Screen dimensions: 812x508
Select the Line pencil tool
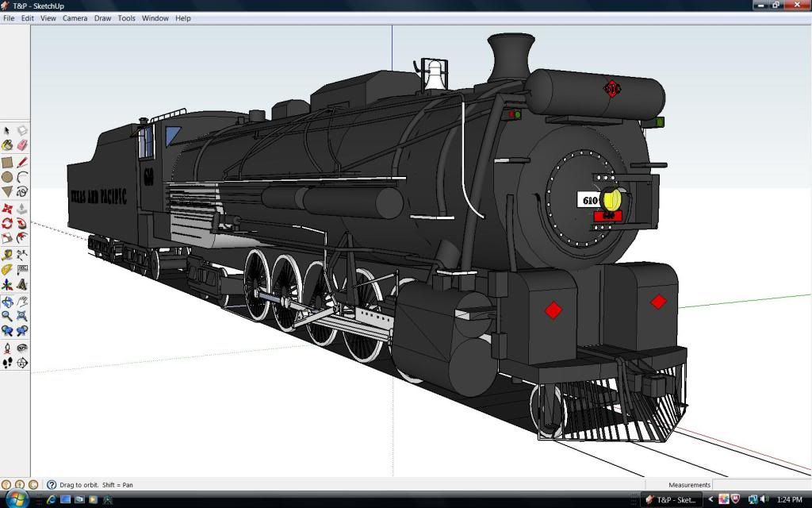[x=21, y=163]
